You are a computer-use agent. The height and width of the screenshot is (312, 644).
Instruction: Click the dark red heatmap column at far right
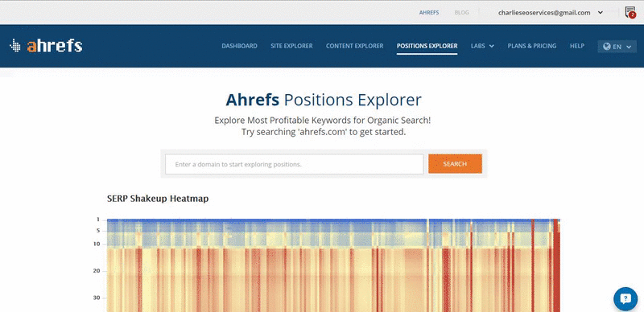coord(556,265)
